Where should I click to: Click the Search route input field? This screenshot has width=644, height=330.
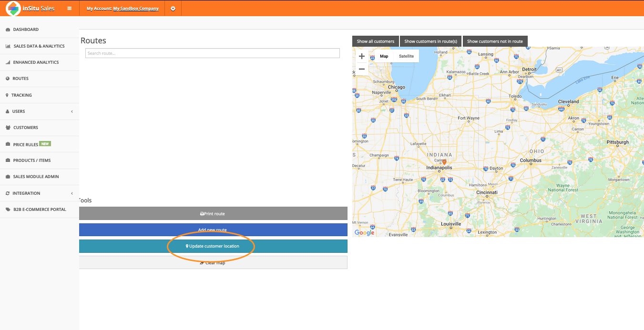click(x=212, y=53)
